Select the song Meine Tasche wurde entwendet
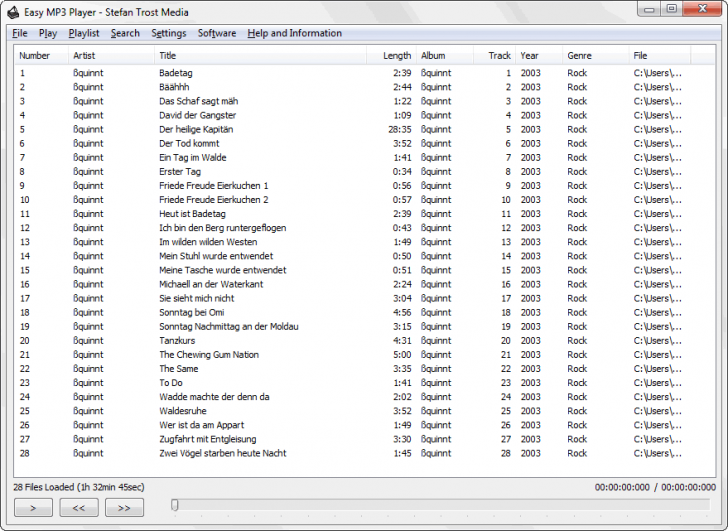 point(222,270)
